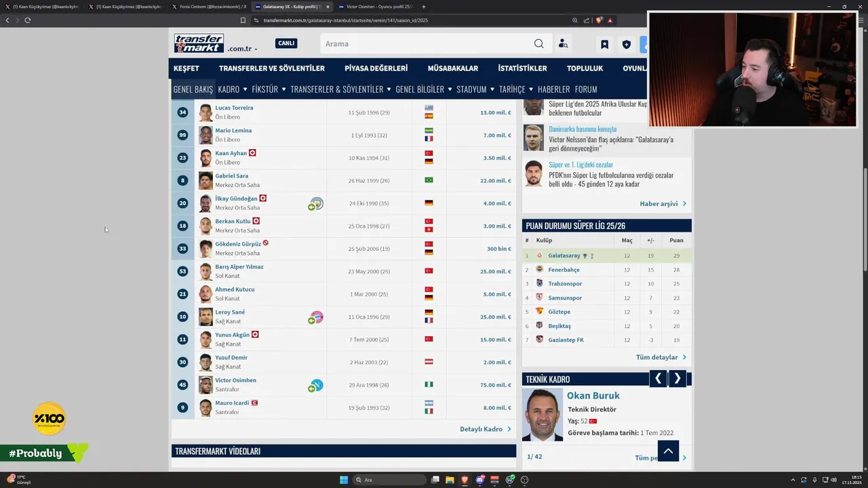Open Mauro Icardi's player profile link
868x488 pixels.
click(x=232, y=403)
